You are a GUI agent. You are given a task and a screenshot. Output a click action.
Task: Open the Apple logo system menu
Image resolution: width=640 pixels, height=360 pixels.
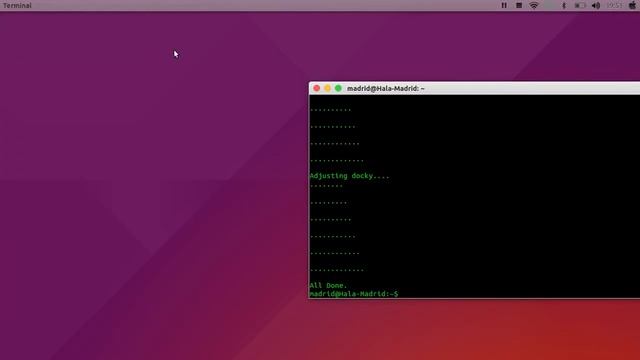(x=632, y=5)
